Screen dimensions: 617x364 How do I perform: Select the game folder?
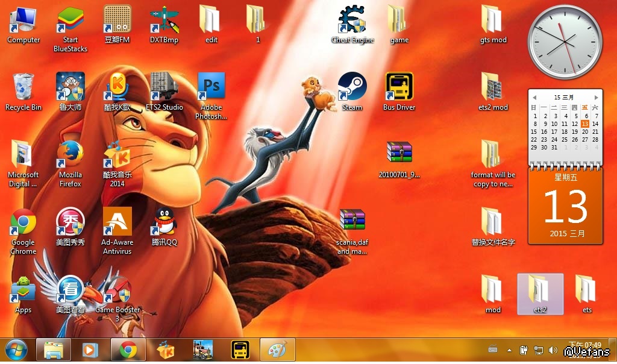pyautogui.click(x=399, y=24)
